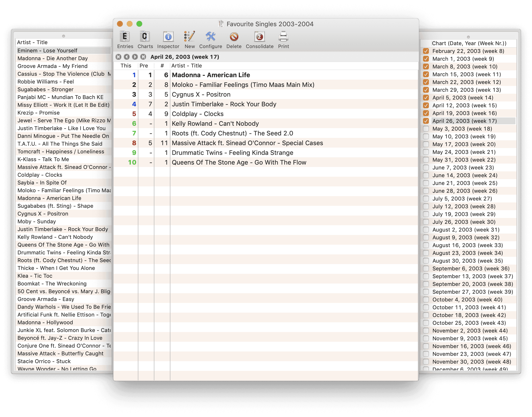Open the Entries drawer icon
Screen dimensions: 532x417
tap(125, 37)
